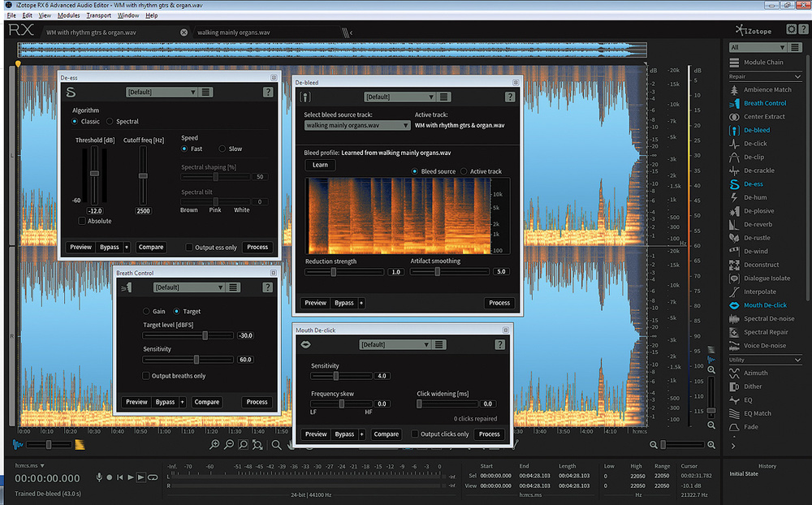The image size is (812, 505).
Task: Click Preview in the Breath Control window
Action: (x=136, y=402)
